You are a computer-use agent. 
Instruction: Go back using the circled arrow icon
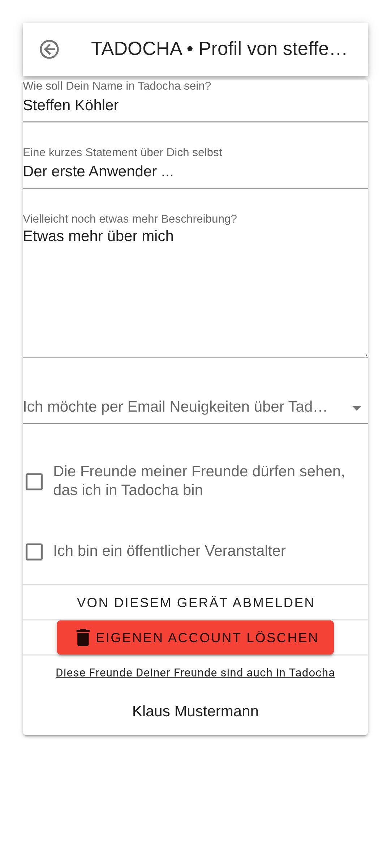click(49, 49)
